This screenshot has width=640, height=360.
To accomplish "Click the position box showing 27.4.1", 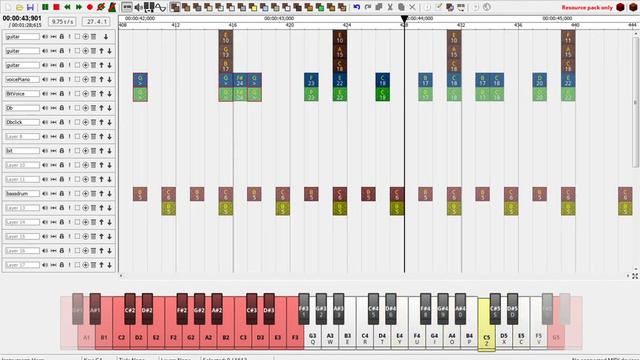I will pos(96,21).
